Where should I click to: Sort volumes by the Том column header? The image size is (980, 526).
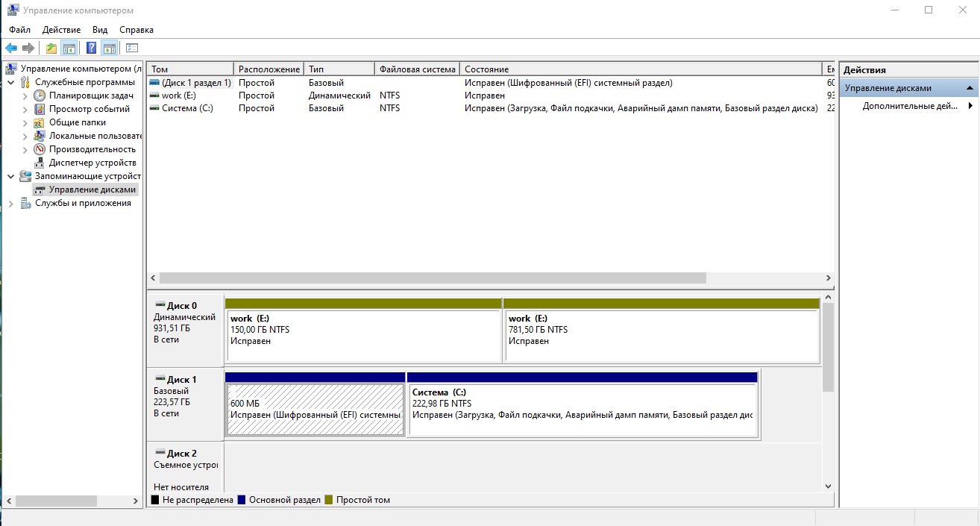click(190, 69)
